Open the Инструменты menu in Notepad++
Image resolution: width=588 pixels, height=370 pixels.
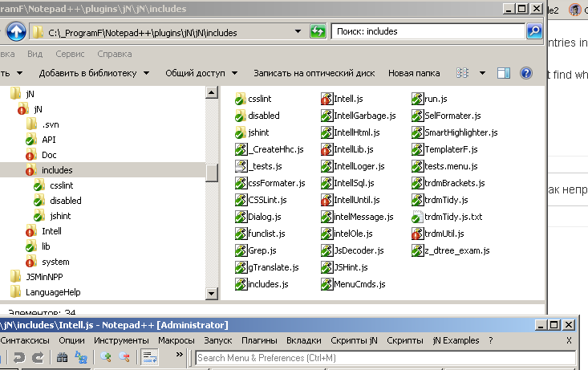coord(121,340)
